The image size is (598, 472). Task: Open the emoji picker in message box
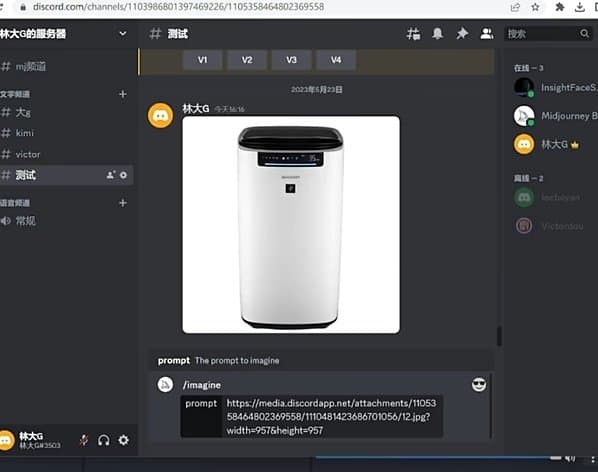tap(479, 384)
